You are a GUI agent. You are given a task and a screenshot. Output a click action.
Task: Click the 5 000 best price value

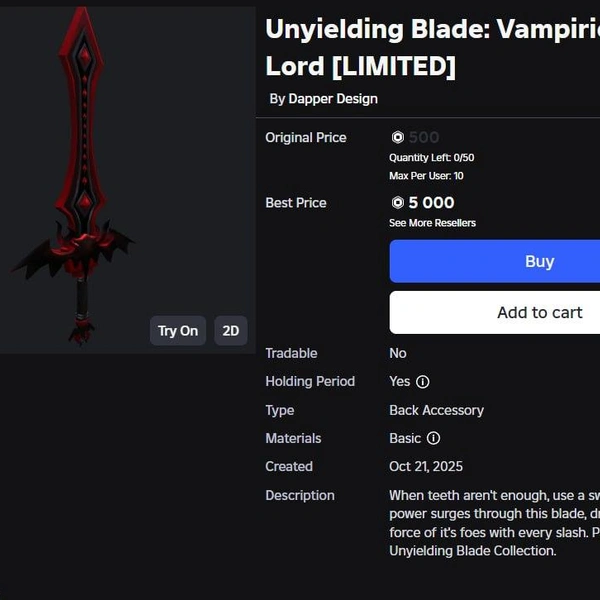[432, 203]
